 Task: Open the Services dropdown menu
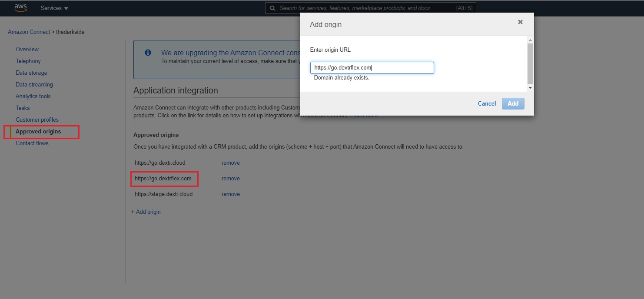pos(54,8)
